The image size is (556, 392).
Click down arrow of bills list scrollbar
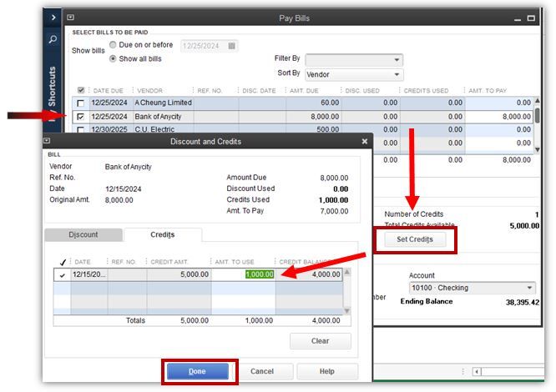(538, 149)
